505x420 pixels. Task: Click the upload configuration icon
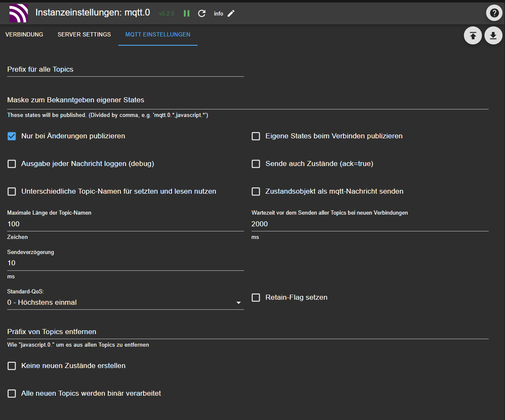point(473,36)
